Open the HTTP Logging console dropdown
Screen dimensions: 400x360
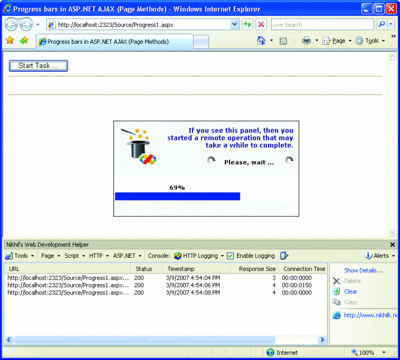point(199,256)
